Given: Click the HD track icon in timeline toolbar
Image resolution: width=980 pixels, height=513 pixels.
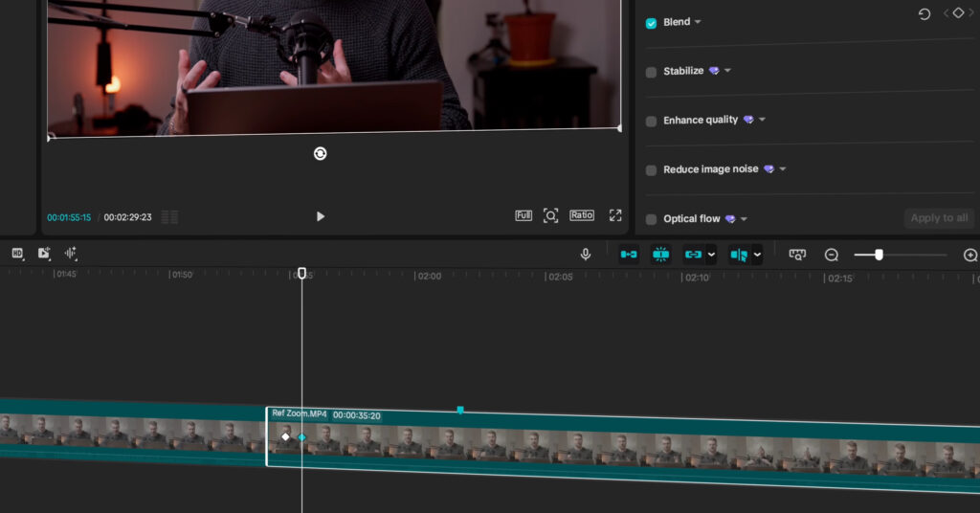Looking at the screenshot, I should pyautogui.click(x=17, y=253).
